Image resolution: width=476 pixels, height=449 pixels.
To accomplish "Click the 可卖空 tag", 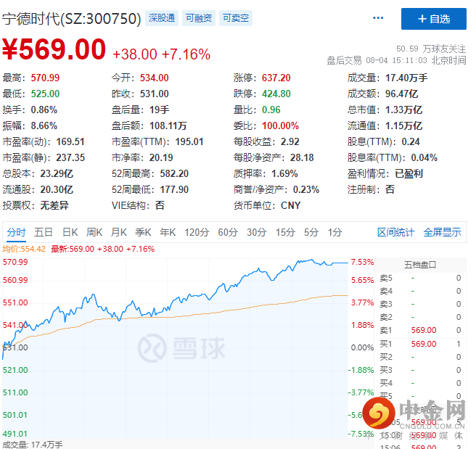I will 236,18.
